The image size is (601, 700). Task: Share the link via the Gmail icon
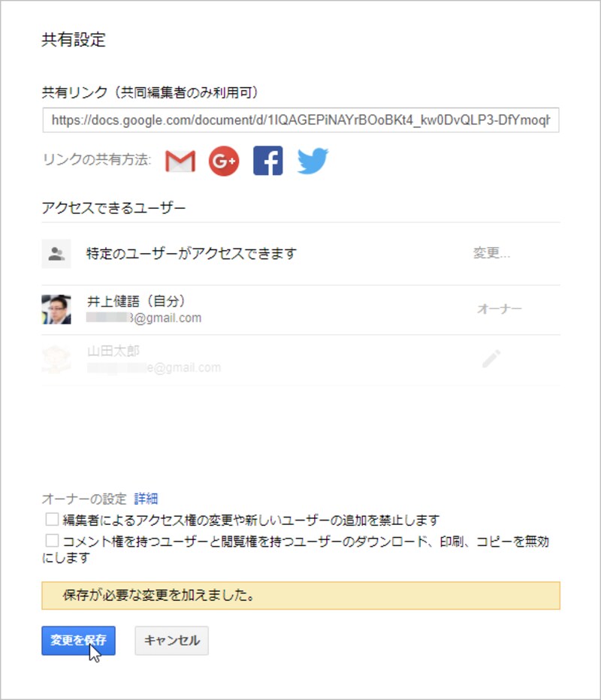point(180,160)
